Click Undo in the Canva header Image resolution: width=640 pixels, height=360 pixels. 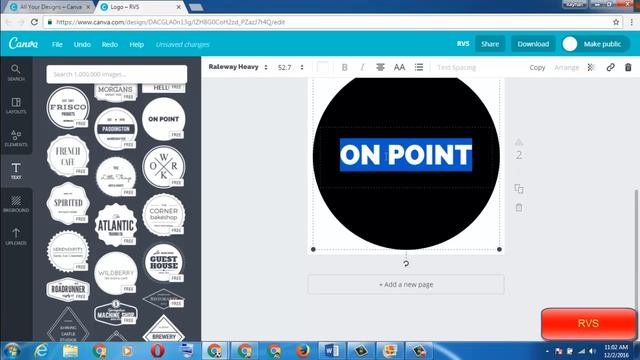pyautogui.click(x=82, y=44)
